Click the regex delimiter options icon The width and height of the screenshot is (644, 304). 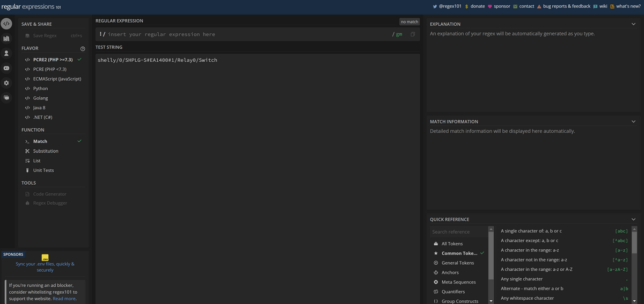(101, 34)
